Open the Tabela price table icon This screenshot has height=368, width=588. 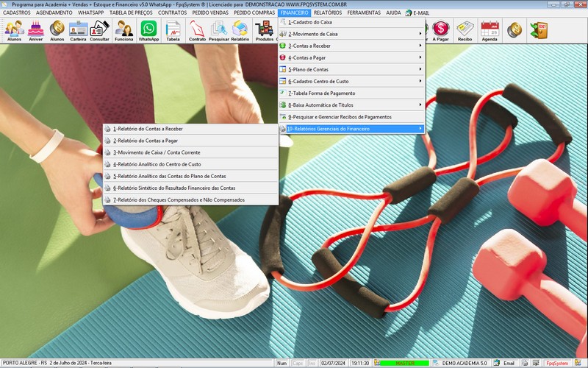(x=173, y=30)
